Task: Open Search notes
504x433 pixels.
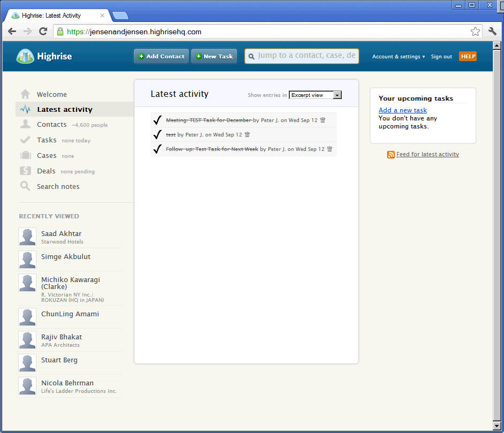Action: point(58,187)
